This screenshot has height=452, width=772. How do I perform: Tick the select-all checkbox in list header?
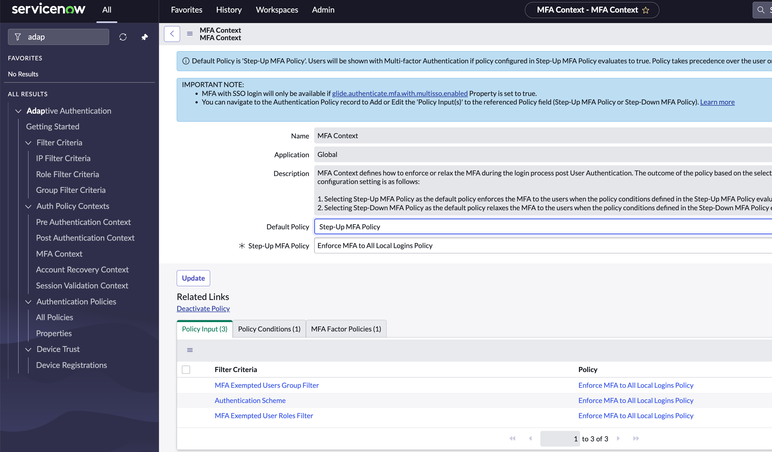point(186,369)
